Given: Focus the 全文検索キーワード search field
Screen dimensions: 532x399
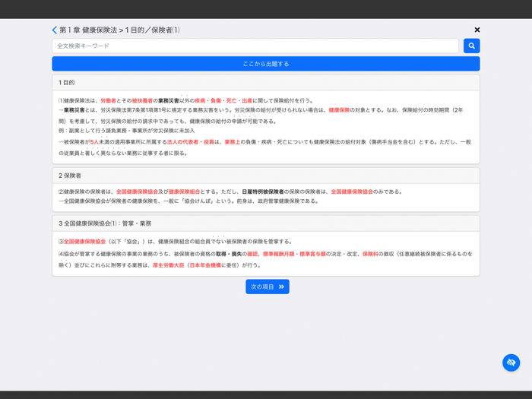Looking at the screenshot, I should tap(255, 46).
